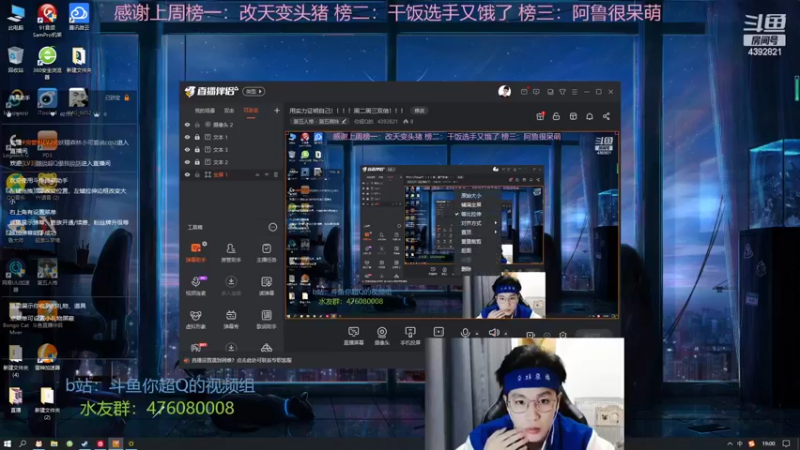Viewport: 800px width, 450px height.
Task: Open the Windows notification center
Action: pyautogui.click(x=787, y=444)
